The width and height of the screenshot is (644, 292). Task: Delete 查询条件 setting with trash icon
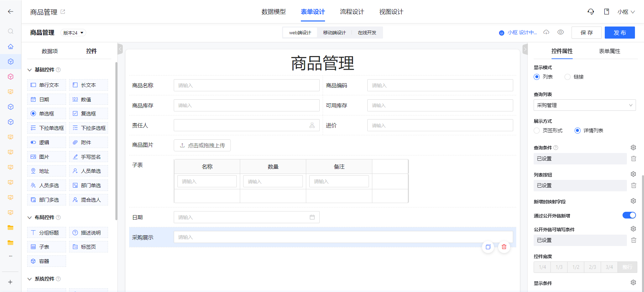[x=634, y=158]
